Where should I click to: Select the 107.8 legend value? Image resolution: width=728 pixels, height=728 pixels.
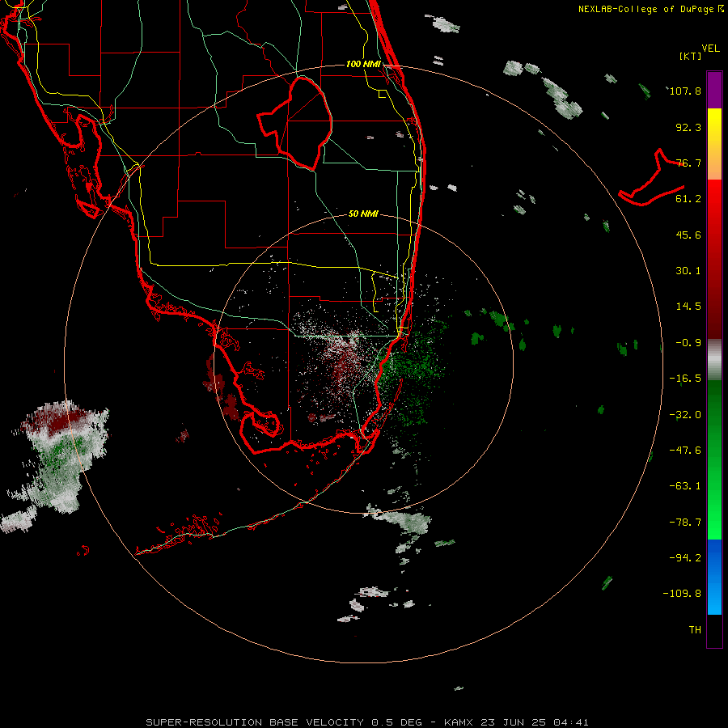(685, 91)
